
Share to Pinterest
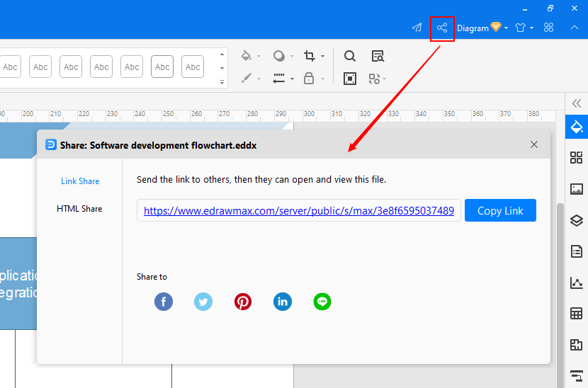pyautogui.click(x=243, y=302)
